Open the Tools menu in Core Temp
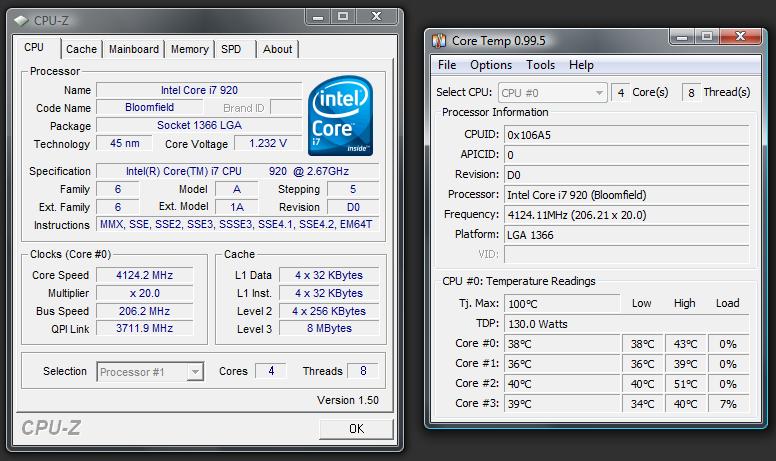 (x=540, y=65)
